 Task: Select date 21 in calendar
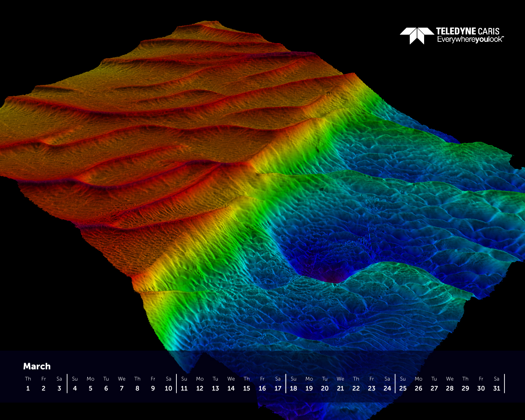tap(340, 388)
